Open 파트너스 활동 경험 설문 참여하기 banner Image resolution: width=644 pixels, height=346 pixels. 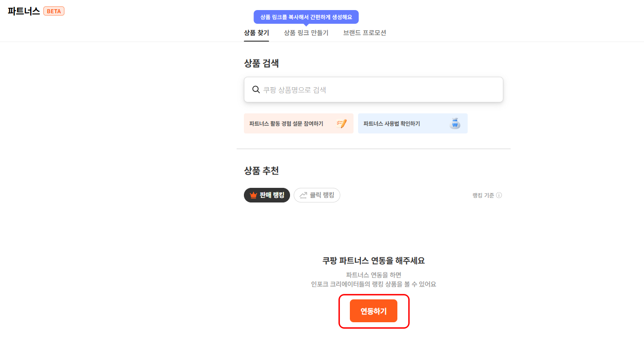tap(299, 123)
